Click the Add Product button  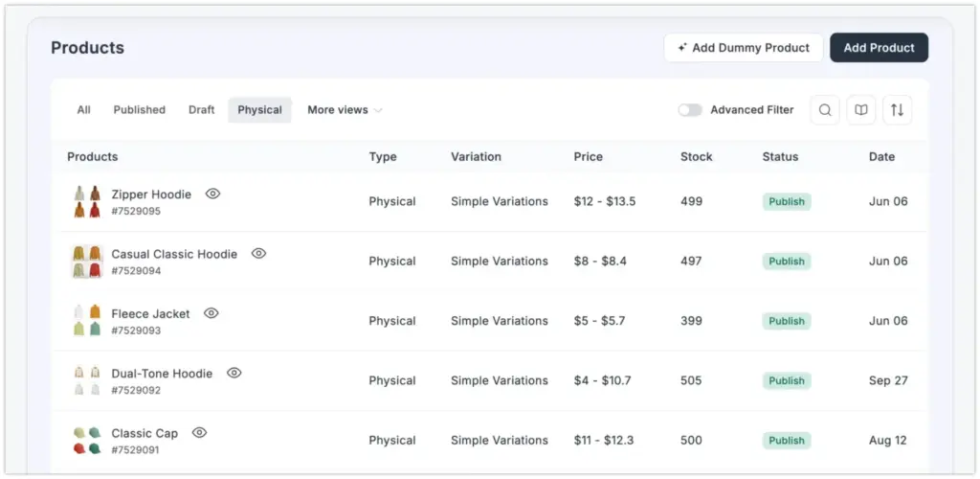coord(879,48)
